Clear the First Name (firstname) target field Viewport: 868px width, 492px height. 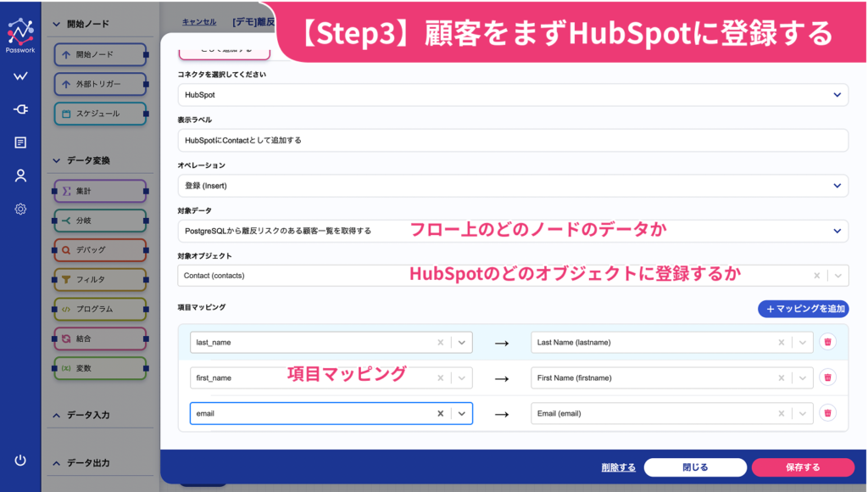click(x=781, y=377)
